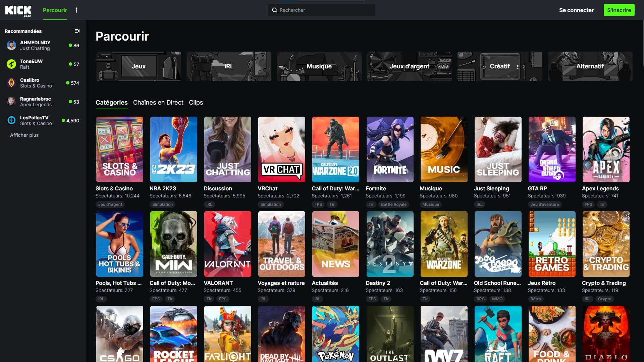The width and height of the screenshot is (644, 362).
Task: Expand list with Afficher plus
Action: 24,135
